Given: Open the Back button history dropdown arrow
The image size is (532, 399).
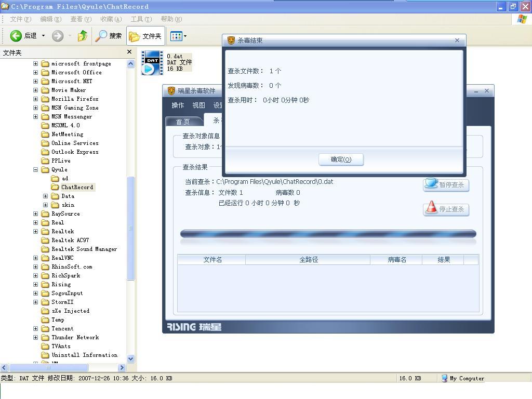Looking at the screenshot, I should coord(43,36).
